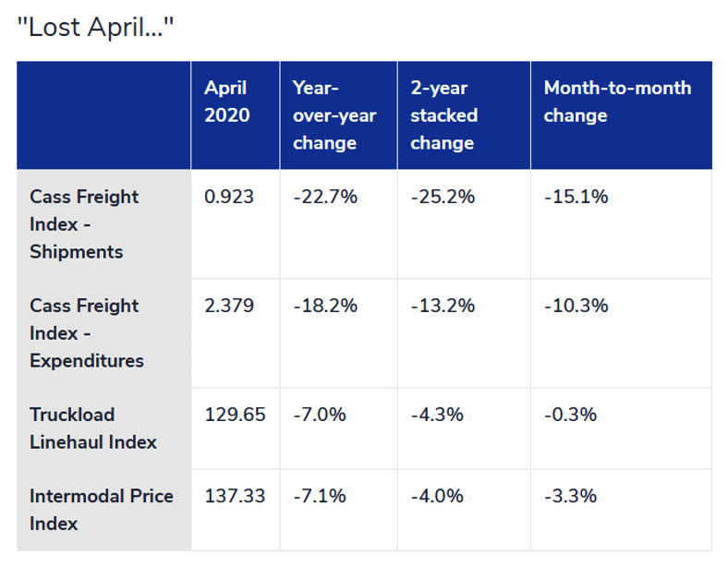Click the 2.379 expenditures value cell

(x=229, y=306)
